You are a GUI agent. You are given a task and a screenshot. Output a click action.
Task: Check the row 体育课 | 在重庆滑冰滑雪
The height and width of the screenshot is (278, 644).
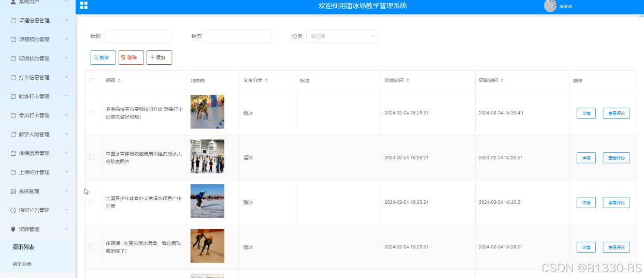(x=92, y=247)
